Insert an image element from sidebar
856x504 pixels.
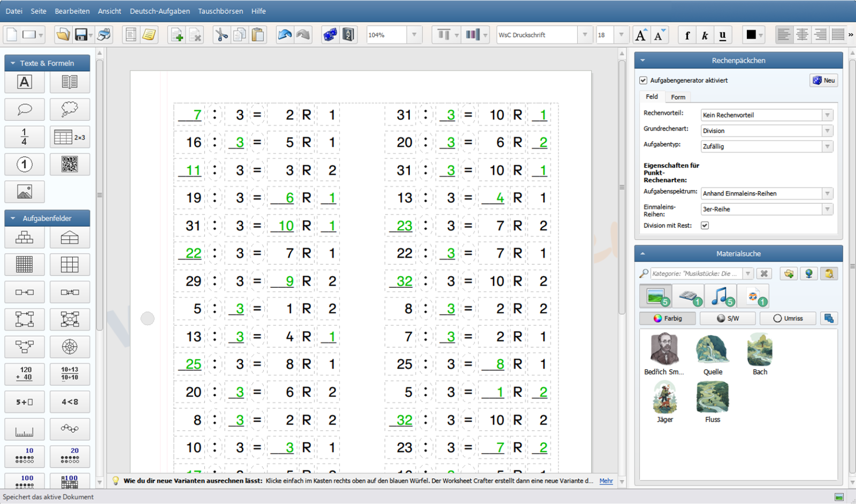(x=24, y=192)
